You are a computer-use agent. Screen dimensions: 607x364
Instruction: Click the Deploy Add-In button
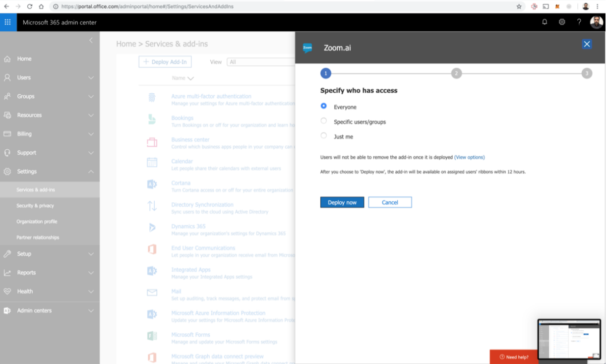click(x=165, y=62)
